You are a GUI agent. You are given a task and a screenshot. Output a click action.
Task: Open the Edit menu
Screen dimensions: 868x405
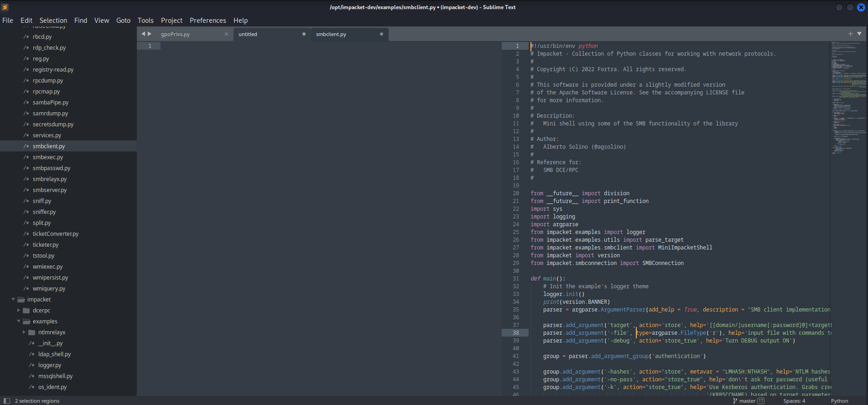[26, 21]
